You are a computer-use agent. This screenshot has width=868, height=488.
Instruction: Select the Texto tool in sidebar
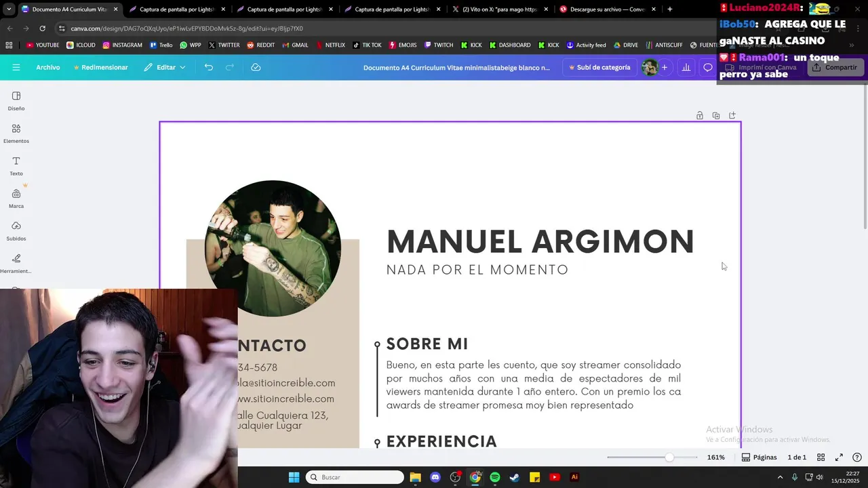[x=16, y=166]
